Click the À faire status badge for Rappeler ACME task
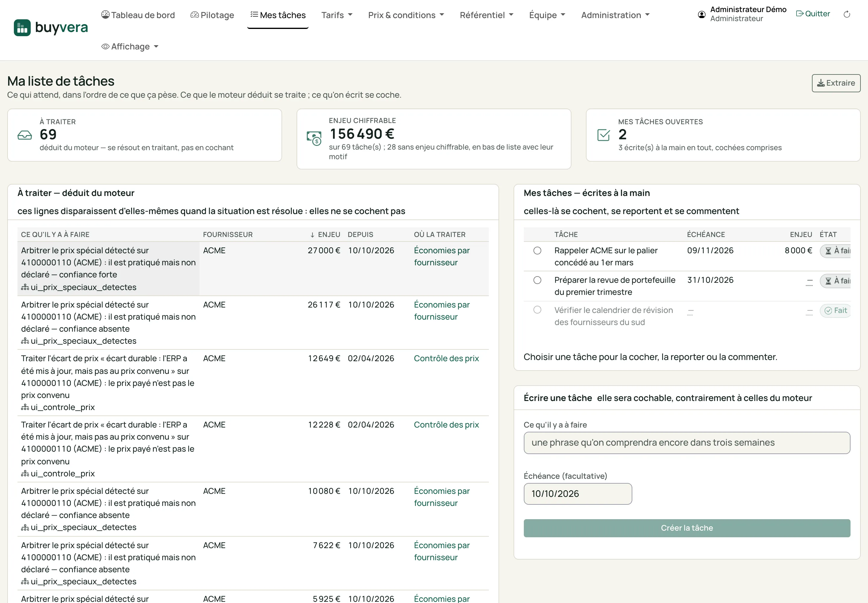Viewport: 868px width, 603px height. pos(835,251)
